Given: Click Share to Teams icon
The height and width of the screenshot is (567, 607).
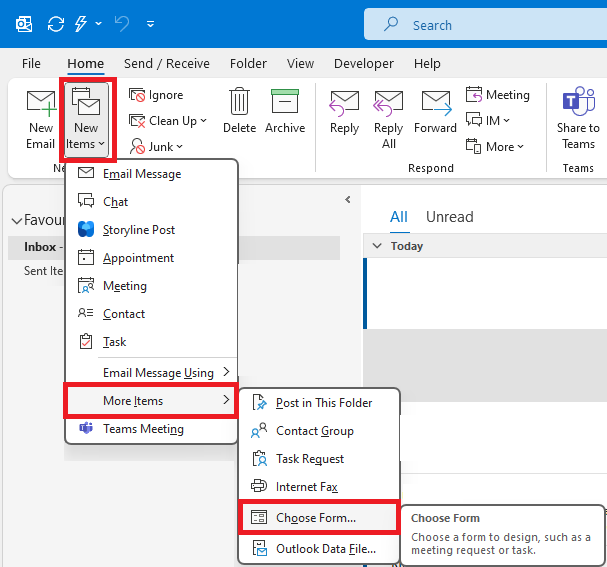Looking at the screenshot, I should 578,101.
